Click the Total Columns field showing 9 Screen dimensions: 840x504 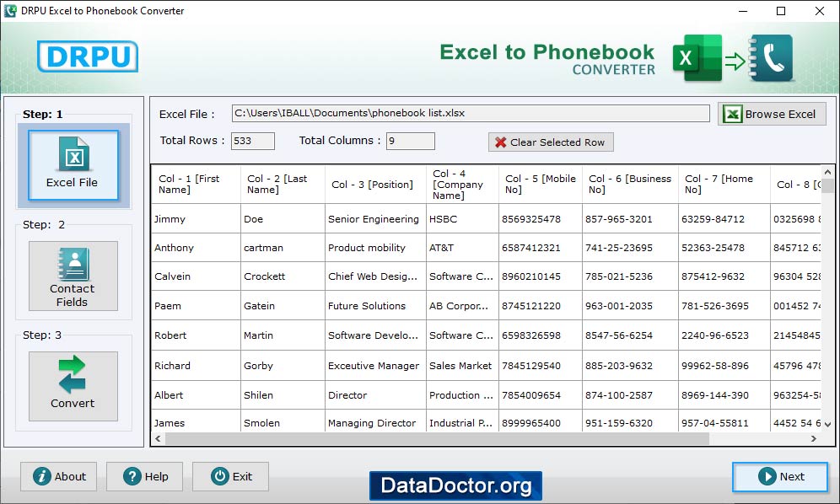click(411, 141)
